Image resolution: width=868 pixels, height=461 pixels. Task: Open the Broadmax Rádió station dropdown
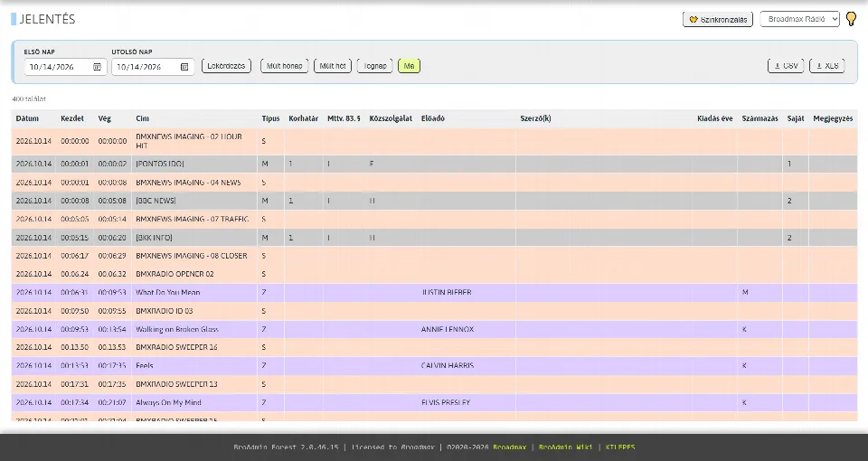[x=800, y=19]
